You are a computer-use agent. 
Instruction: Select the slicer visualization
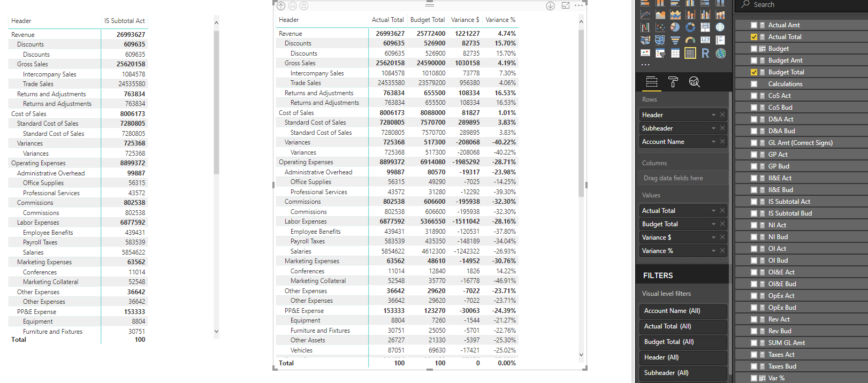click(660, 53)
